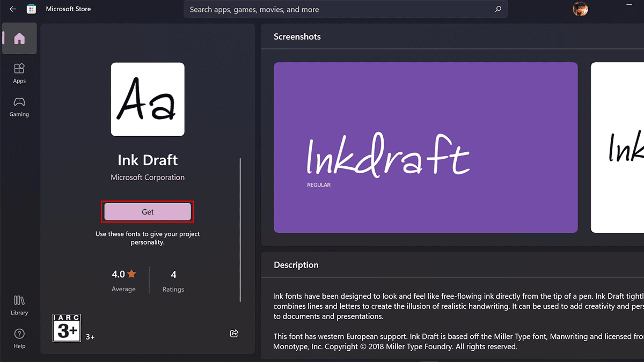The height and width of the screenshot is (362, 644).
Task: Open the Gaming section
Action: 19,106
